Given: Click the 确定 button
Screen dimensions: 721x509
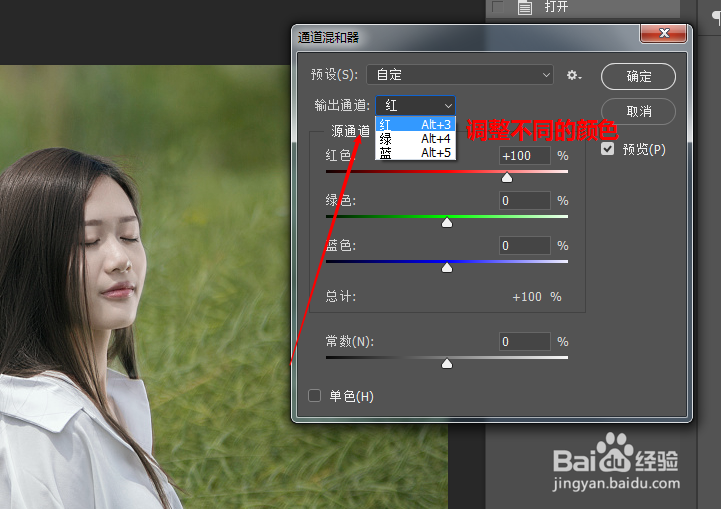Looking at the screenshot, I should 638,76.
